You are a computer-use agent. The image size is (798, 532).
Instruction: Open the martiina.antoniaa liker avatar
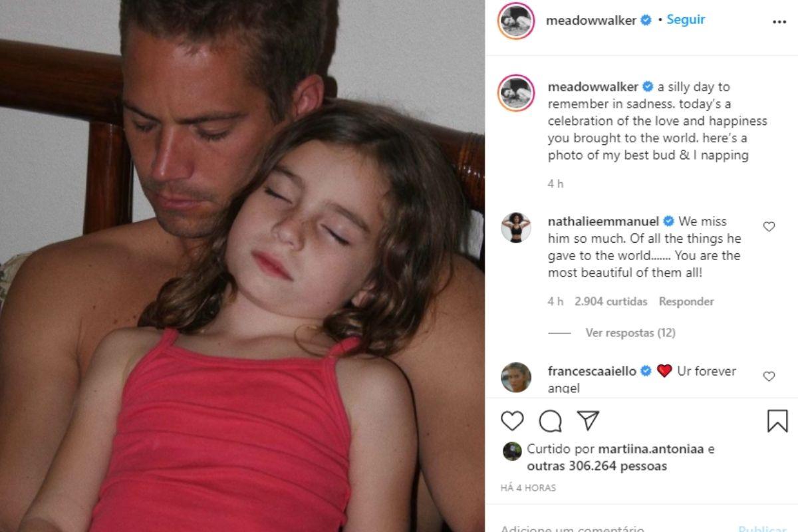click(511, 451)
